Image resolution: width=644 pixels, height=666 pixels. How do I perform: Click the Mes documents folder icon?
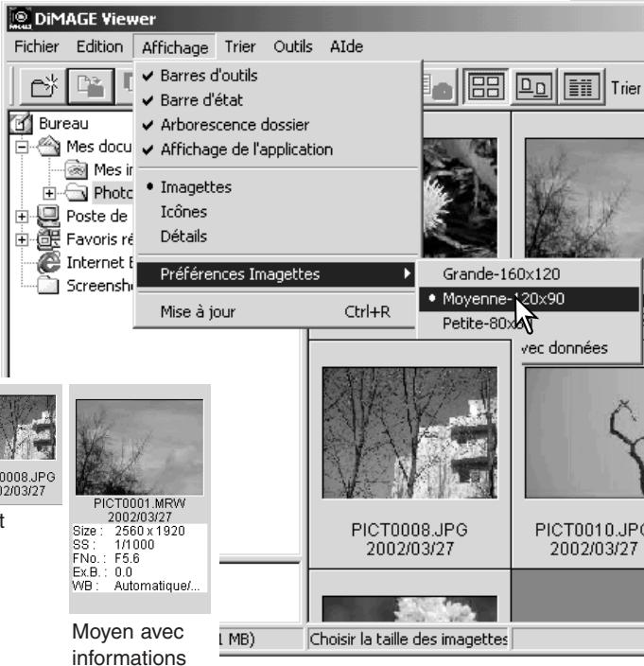pos(49,147)
